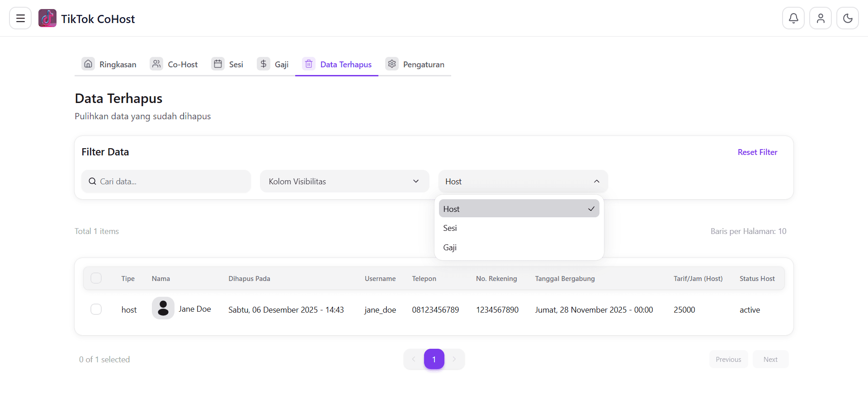Select the checkbox on Jane Doe's row
This screenshot has height=412, width=868.
96,309
